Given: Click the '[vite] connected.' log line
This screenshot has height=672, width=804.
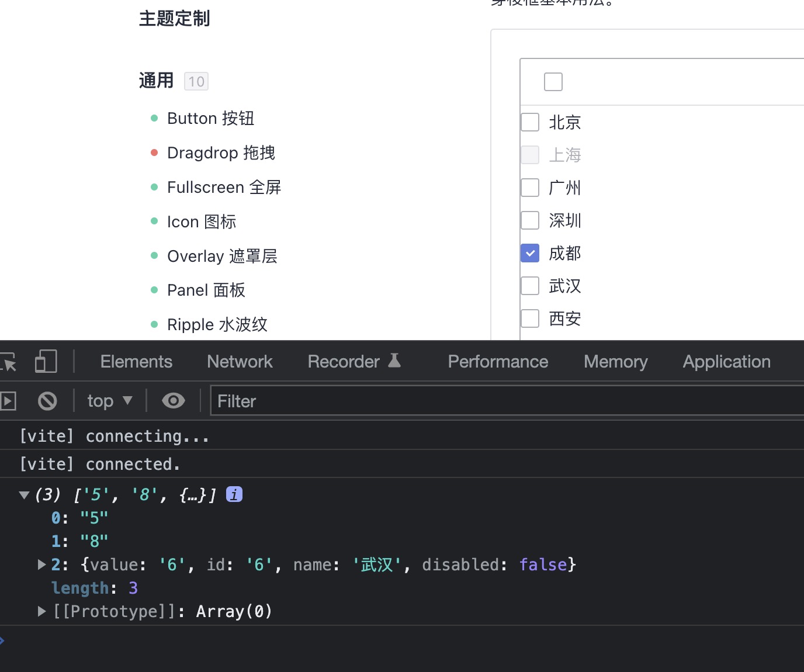Looking at the screenshot, I should pos(402,464).
